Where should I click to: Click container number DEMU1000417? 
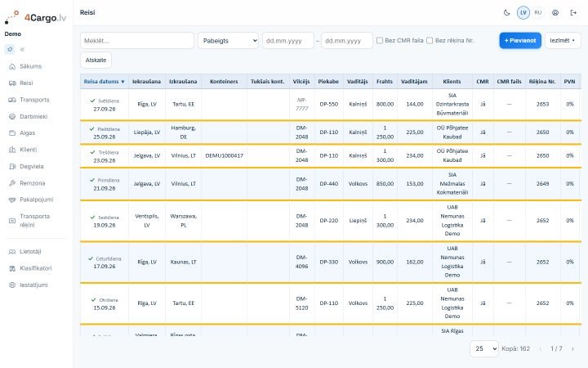(225, 155)
